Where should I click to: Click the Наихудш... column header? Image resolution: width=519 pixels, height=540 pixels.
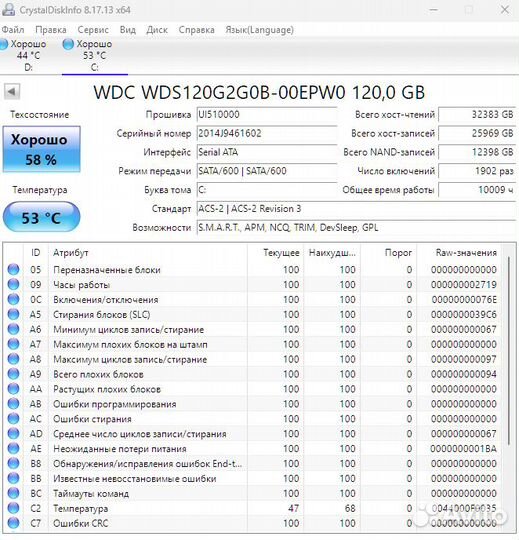tap(332, 253)
